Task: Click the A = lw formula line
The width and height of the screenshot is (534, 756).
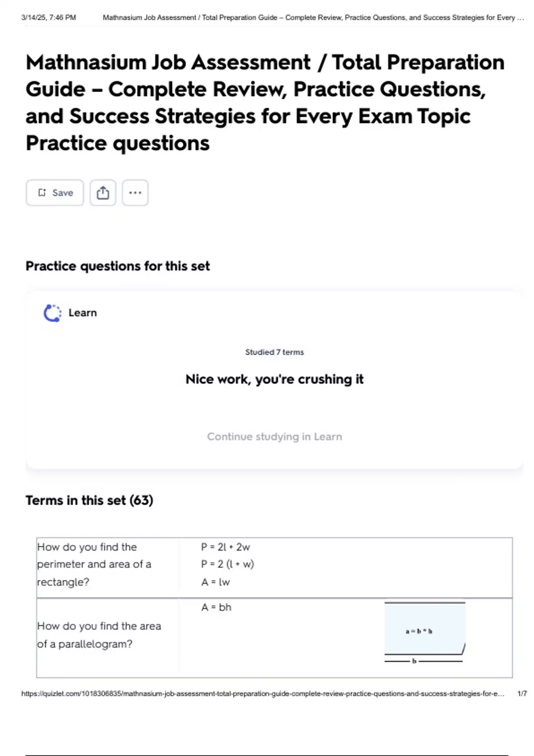Action: pos(215,582)
